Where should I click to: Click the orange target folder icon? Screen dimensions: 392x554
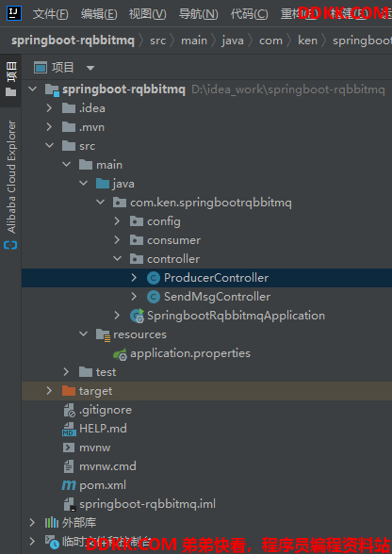click(x=69, y=391)
